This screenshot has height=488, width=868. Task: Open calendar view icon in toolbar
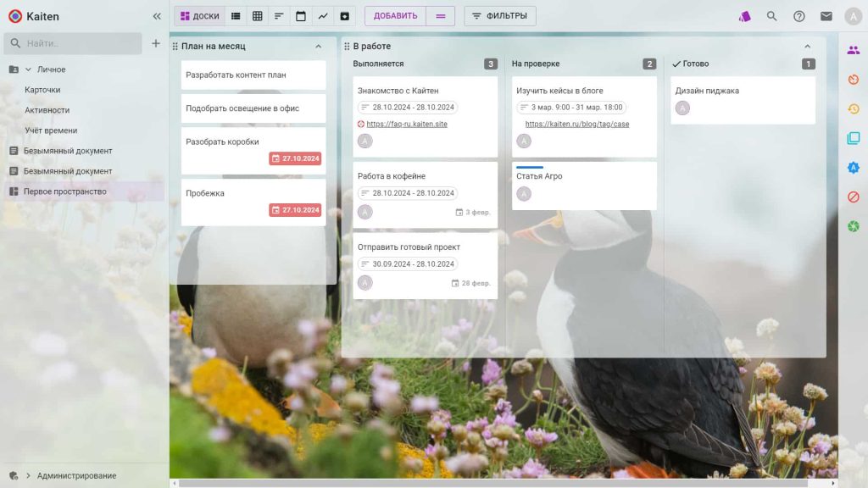click(x=301, y=16)
